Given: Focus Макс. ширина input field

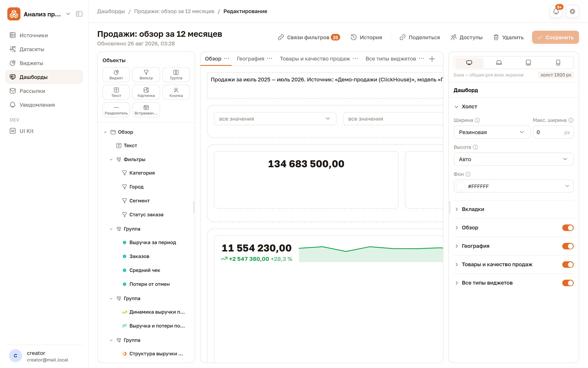Looking at the screenshot, I should 553,132.
